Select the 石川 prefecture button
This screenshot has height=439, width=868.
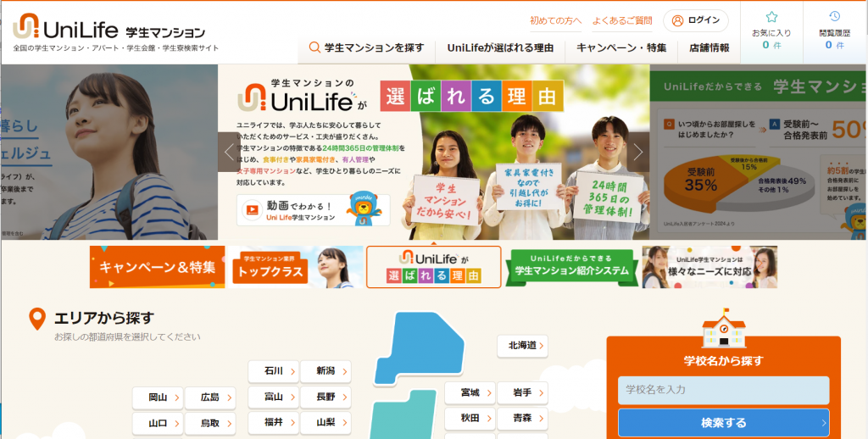point(274,371)
